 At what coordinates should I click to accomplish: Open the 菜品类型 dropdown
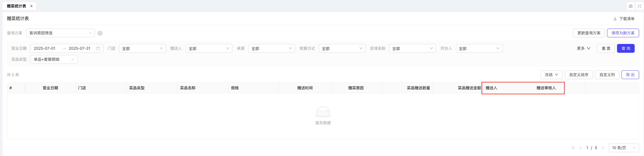(54, 59)
